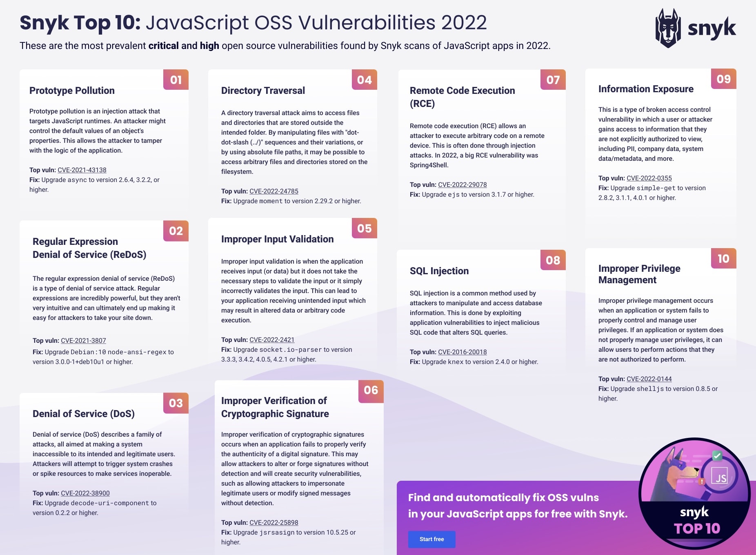Click the Start free button
This screenshot has height=555, width=756.
tap(431, 539)
